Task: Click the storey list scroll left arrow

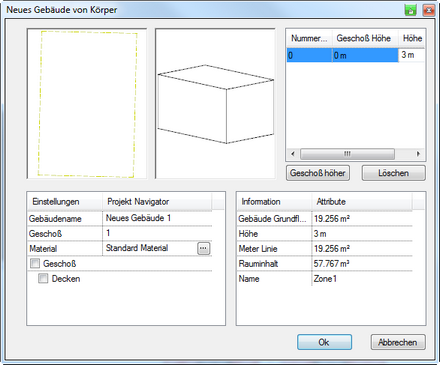Action: 293,154
